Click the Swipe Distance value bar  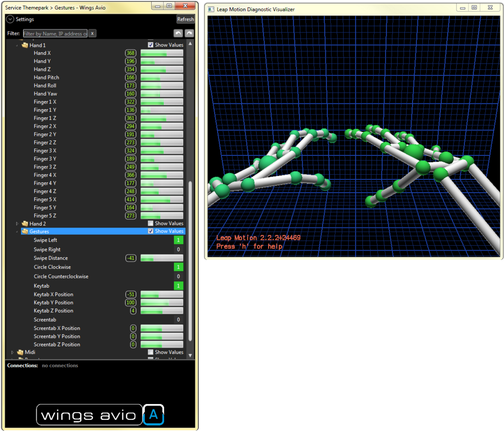(161, 258)
